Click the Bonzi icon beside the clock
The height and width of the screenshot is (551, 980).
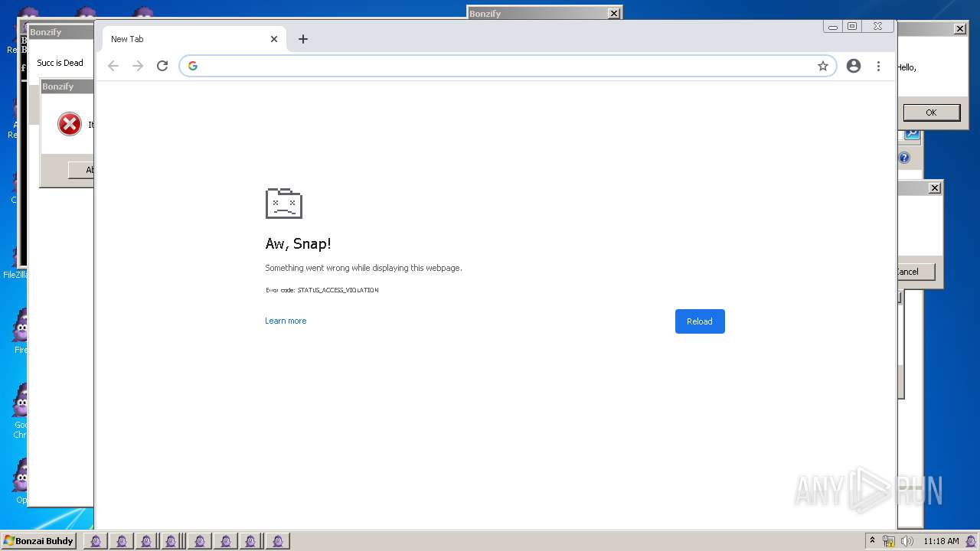click(x=970, y=541)
